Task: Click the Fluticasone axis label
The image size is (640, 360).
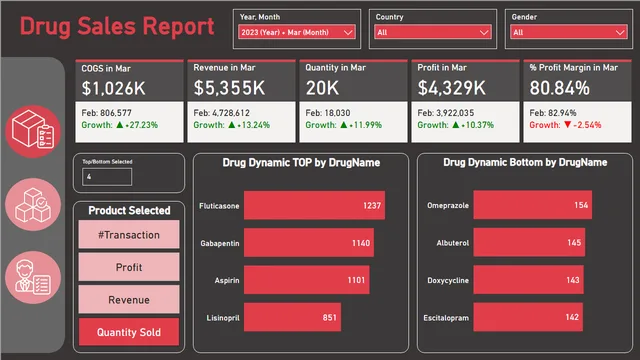Action: [x=219, y=206]
